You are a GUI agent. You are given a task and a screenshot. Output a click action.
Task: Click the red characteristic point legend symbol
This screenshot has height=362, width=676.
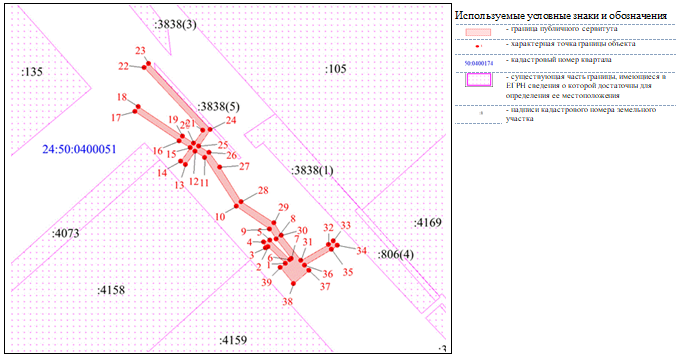pos(477,46)
